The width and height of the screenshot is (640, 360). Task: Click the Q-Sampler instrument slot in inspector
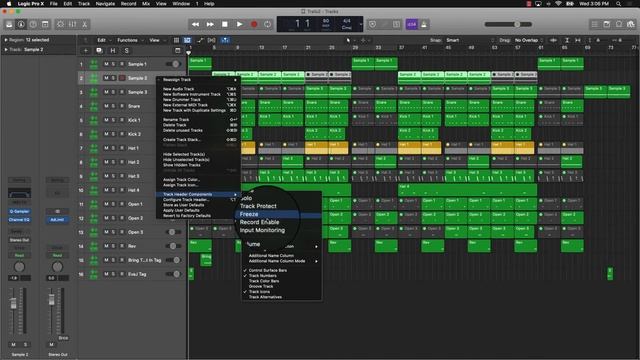click(x=19, y=211)
